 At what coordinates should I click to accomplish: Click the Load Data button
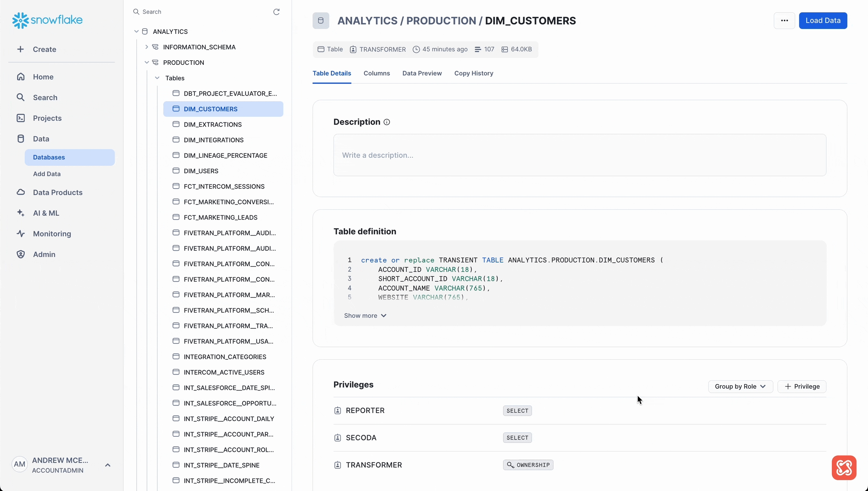coord(823,21)
